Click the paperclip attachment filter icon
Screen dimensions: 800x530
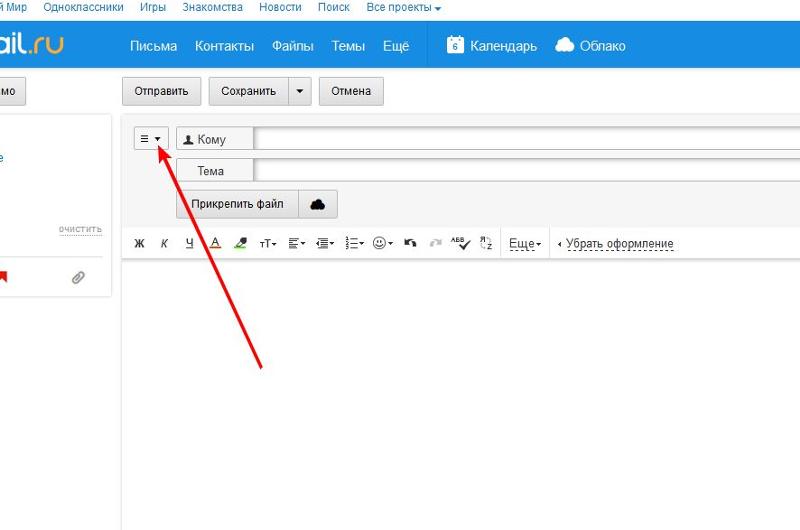[78, 277]
